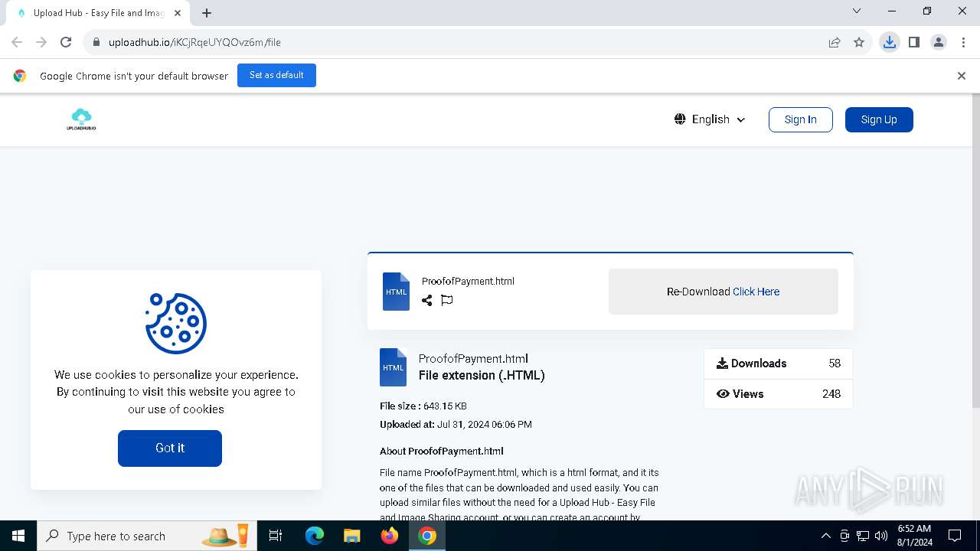Click the Views count row
The width and height of the screenshot is (980, 551).
pyautogui.click(x=778, y=394)
